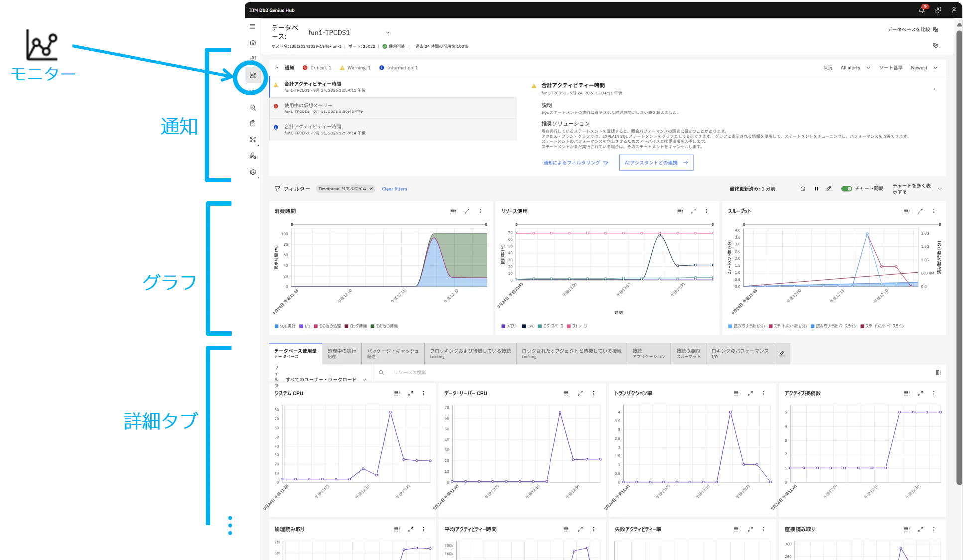Switch to ロギングのパフォーマンス tab
Image resolution: width=963 pixels, height=560 pixels.
click(740, 354)
